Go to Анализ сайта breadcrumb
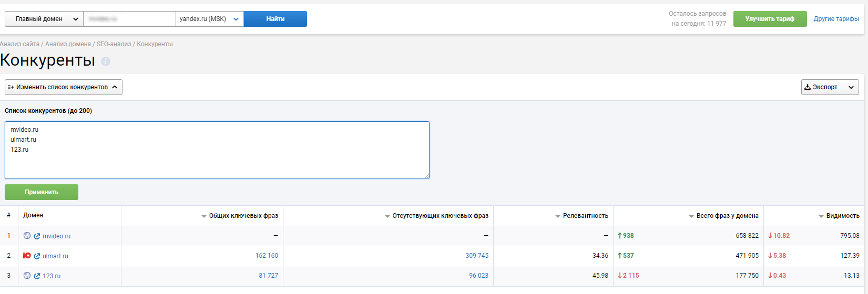This screenshot has width=868, height=294. click(x=19, y=44)
